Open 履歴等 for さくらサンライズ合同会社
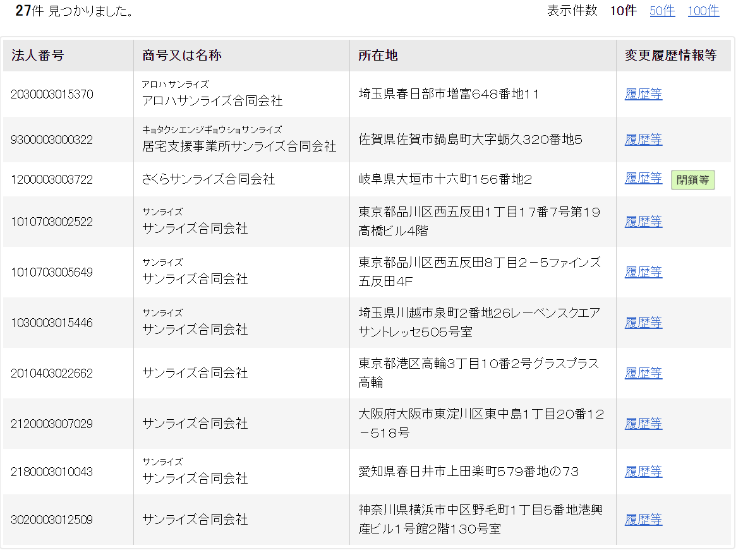This screenshot has width=743, height=560. coord(643,178)
